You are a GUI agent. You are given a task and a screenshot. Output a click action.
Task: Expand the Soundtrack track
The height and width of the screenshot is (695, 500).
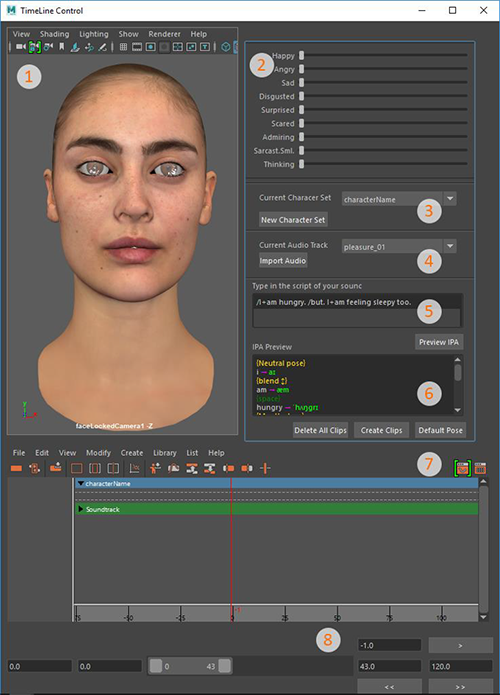[x=81, y=509]
